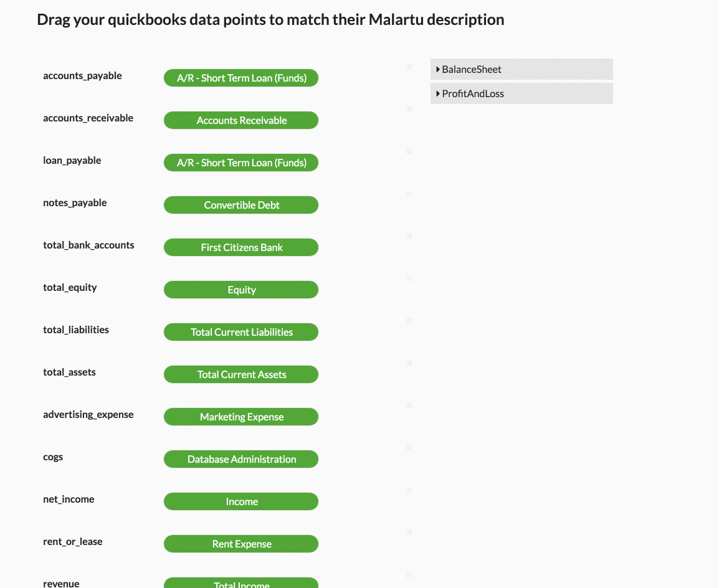This screenshot has height=588, width=719.
Task: Click the total_liabilities label
Action: 76,330
